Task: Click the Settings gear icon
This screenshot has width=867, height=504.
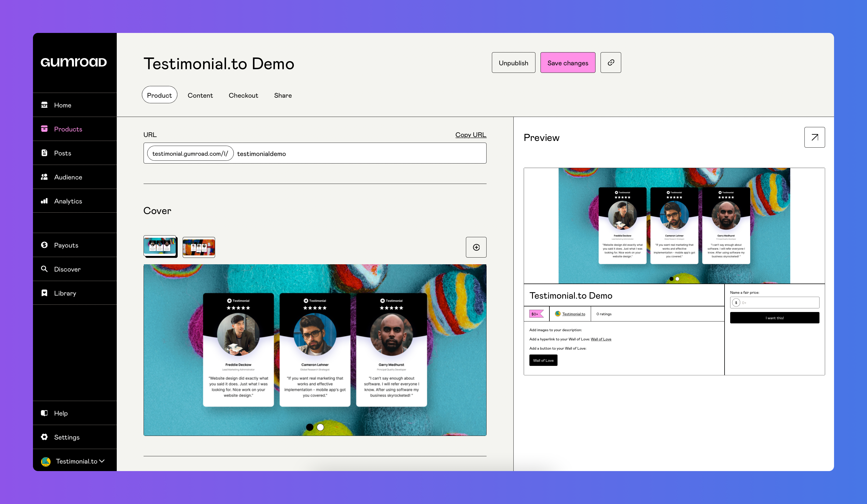Action: 44,437
